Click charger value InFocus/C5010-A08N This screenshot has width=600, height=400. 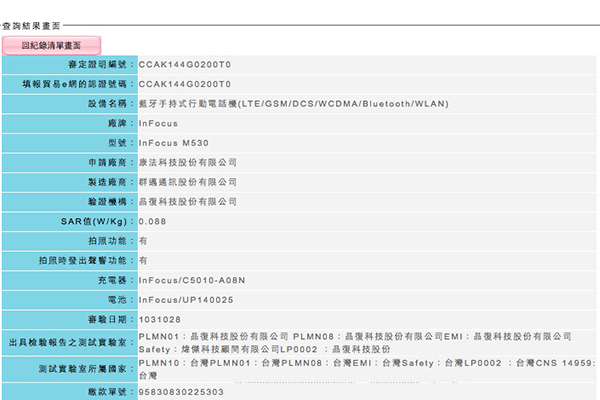pos(192,281)
